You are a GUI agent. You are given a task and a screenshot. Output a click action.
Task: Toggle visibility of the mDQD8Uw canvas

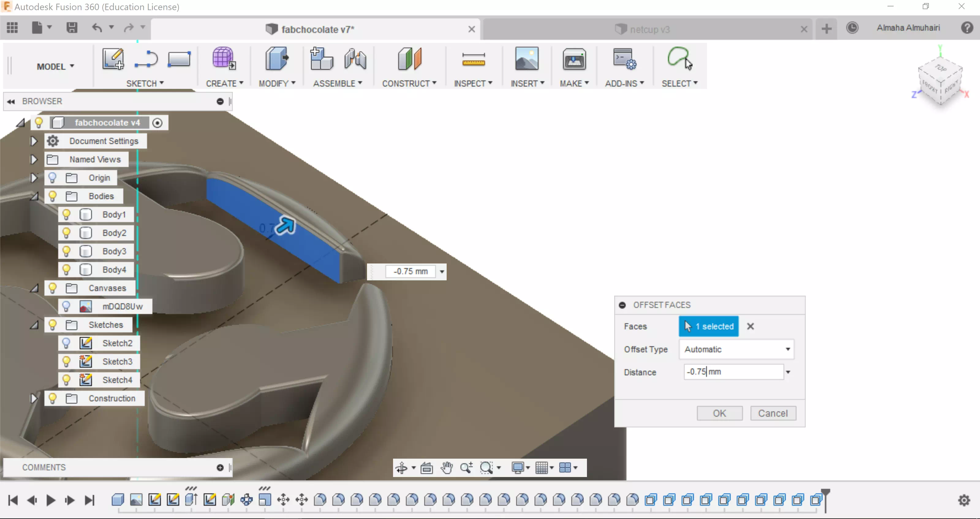tap(66, 306)
